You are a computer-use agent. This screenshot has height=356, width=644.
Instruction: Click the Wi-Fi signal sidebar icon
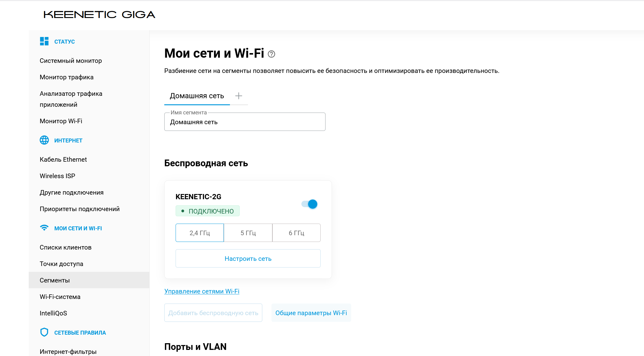(44, 228)
